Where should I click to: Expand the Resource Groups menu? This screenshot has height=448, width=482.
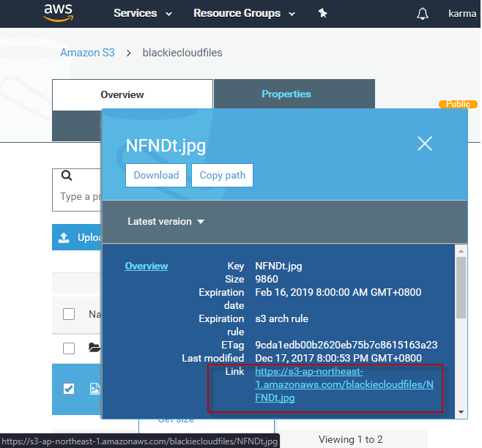click(244, 13)
